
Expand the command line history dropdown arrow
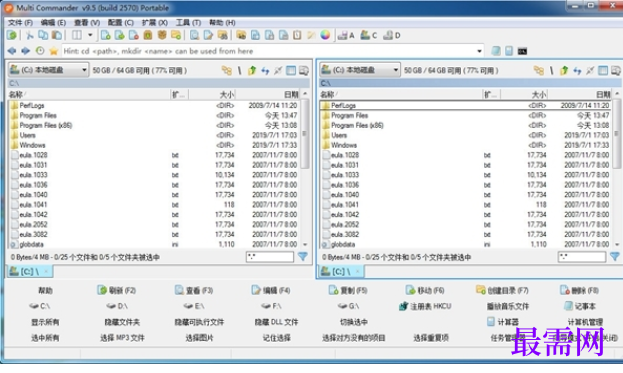[479, 51]
